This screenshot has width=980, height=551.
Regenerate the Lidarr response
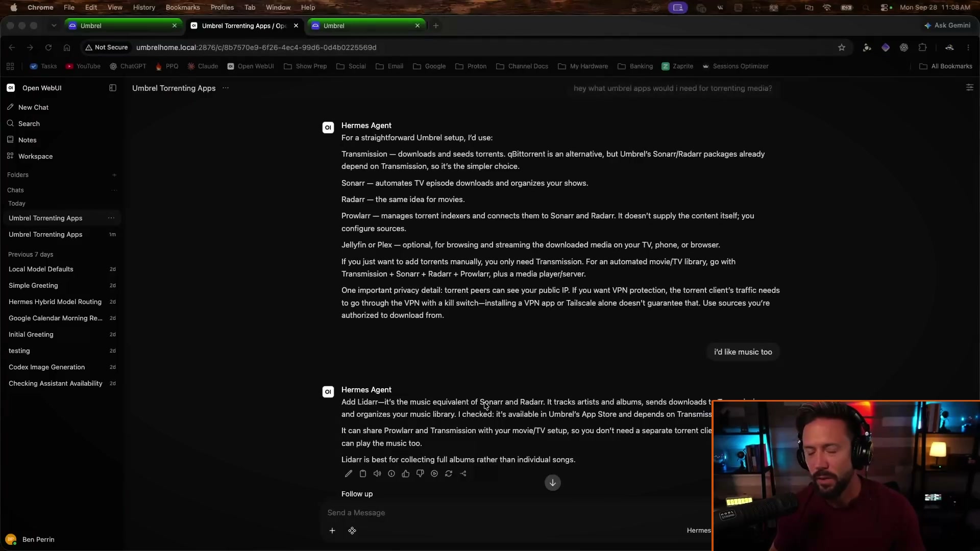449,473
